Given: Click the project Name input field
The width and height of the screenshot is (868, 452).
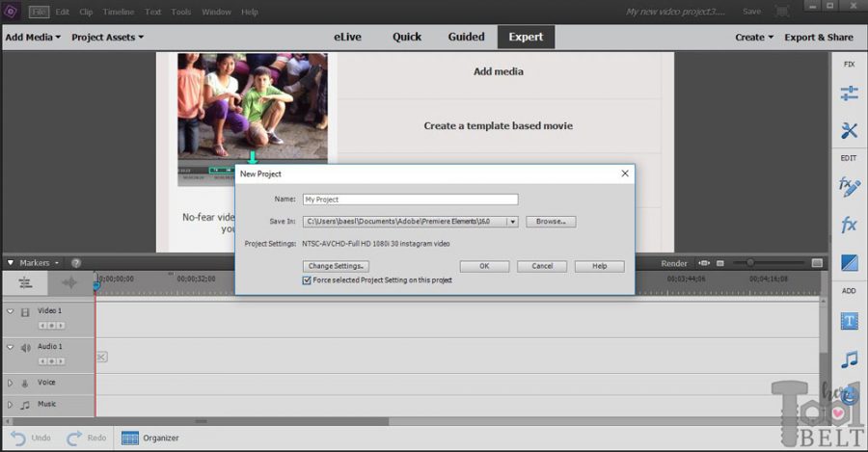Looking at the screenshot, I should 410,199.
